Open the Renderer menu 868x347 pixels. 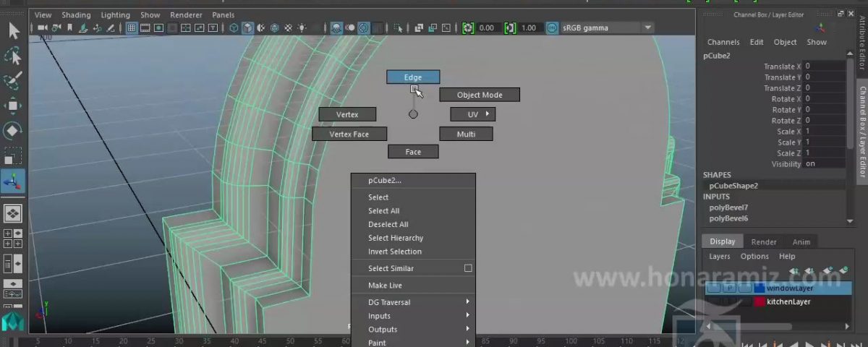click(x=186, y=14)
